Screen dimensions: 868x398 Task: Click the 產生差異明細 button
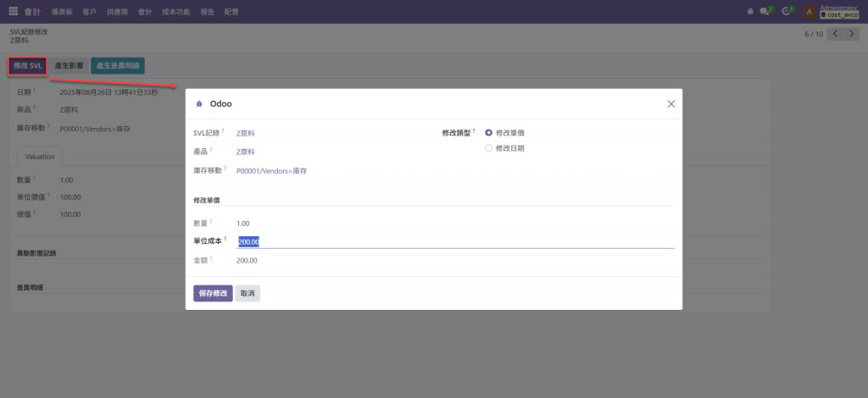pyautogui.click(x=117, y=66)
